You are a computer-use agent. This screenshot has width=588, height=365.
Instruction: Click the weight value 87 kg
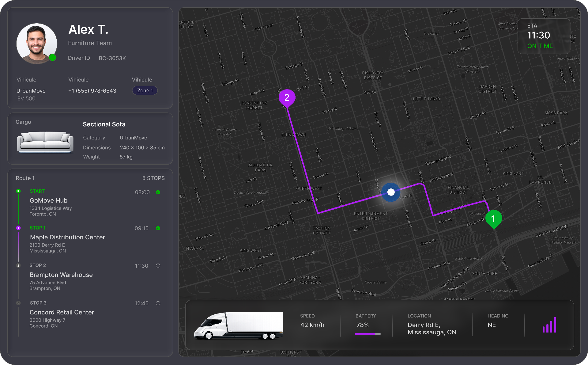tap(126, 157)
